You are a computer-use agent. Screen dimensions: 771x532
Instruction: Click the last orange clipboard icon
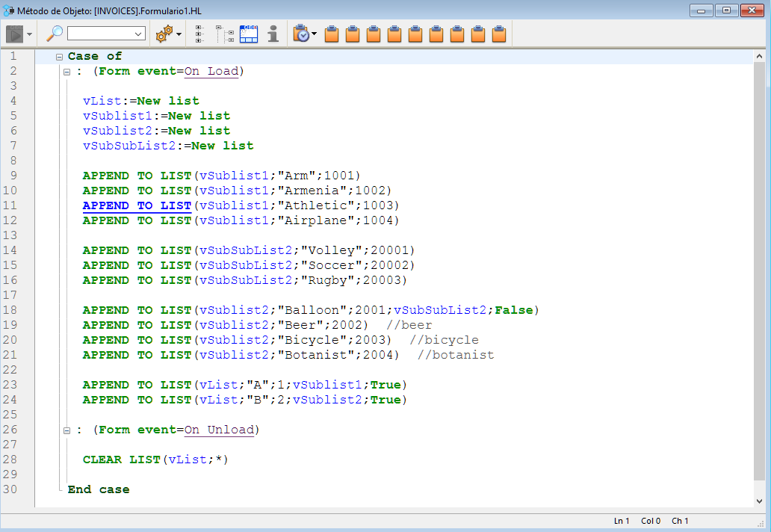(x=500, y=34)
